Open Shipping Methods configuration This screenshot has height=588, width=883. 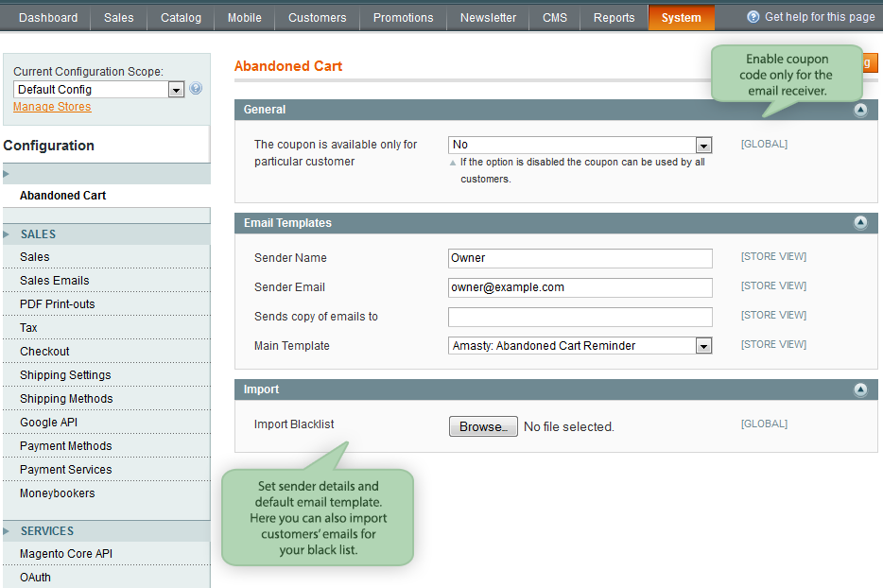click(x=107, y=399)
